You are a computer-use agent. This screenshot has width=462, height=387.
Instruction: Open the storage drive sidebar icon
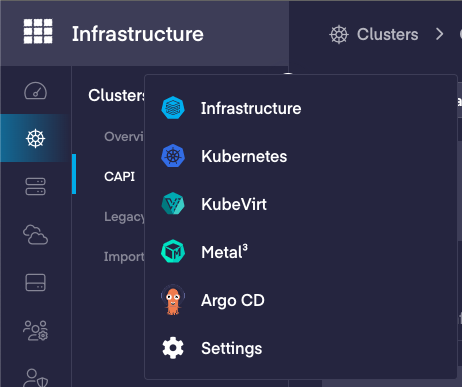35,283
